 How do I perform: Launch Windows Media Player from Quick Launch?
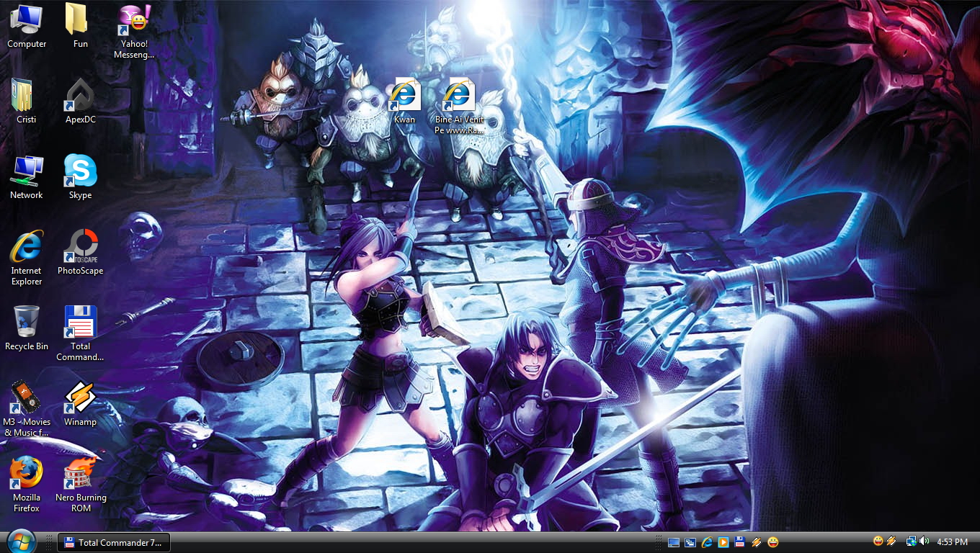pyautogui.click(x=723, y=542)
